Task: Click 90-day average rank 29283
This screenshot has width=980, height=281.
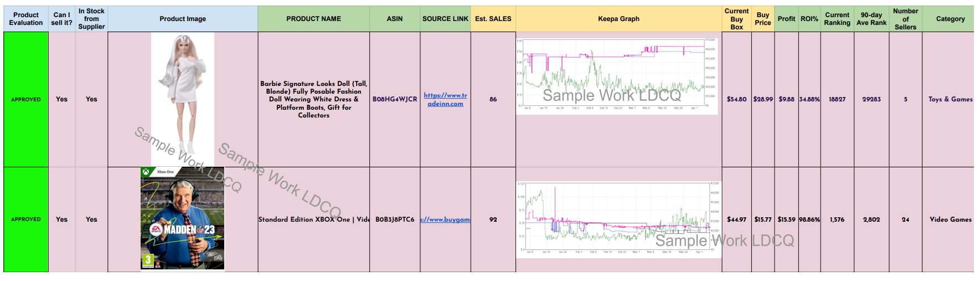Action: 871,99
